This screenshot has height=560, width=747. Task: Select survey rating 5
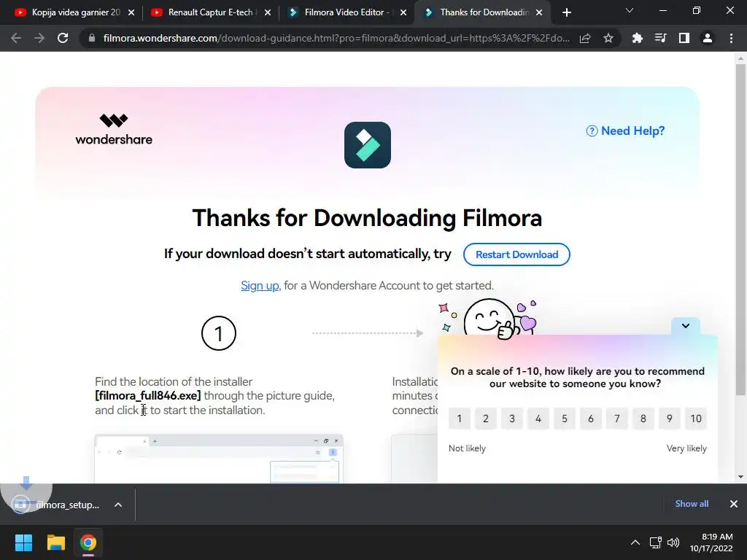[x=565, y=419]
